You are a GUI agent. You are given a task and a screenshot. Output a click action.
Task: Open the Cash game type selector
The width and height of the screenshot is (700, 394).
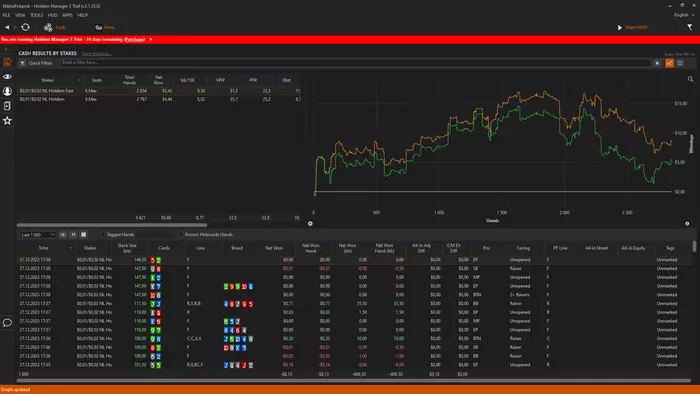pyautogui.click(x=55, y=27)
